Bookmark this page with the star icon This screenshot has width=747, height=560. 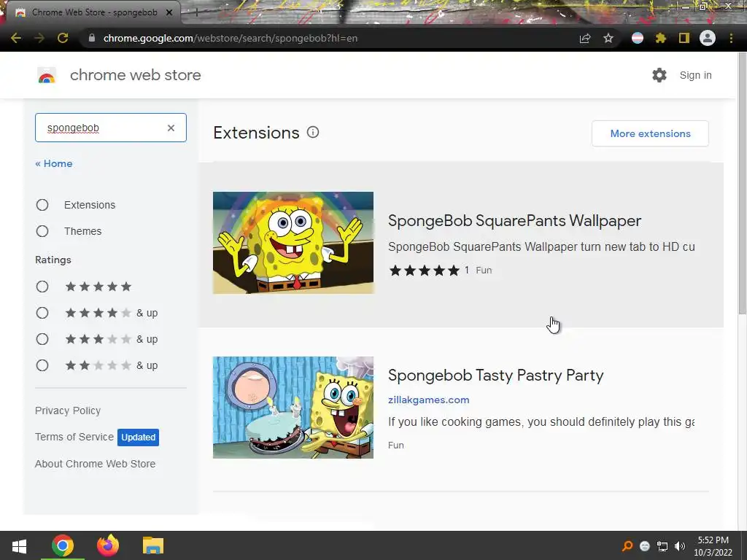click(x=608, y=38)
